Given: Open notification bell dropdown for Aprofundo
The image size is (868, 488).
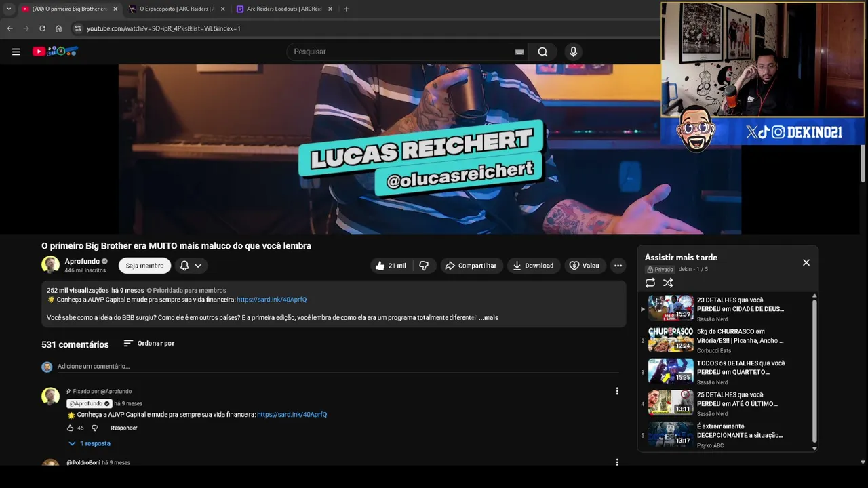Looking at the screenshot, I should tap(191, 266).
